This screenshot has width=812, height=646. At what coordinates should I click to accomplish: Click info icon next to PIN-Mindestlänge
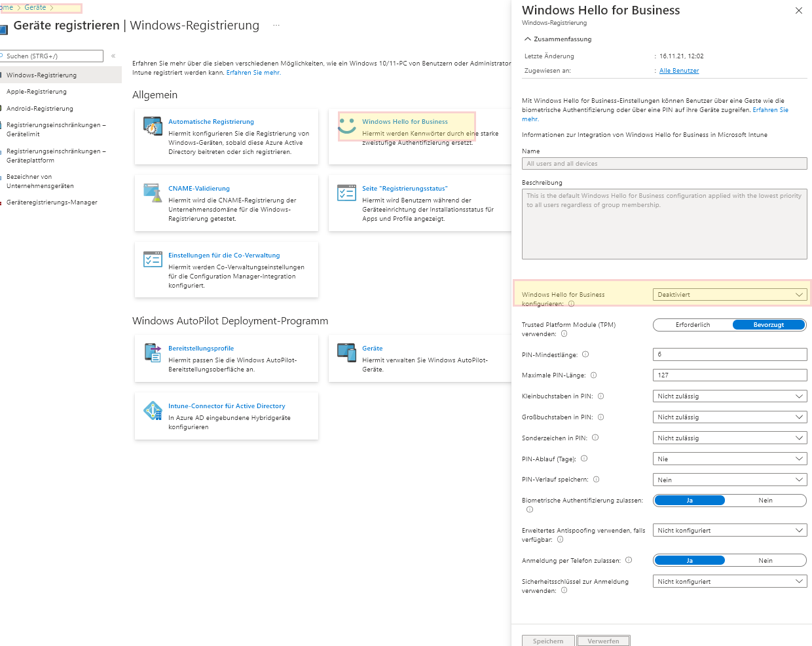point(585,354)
